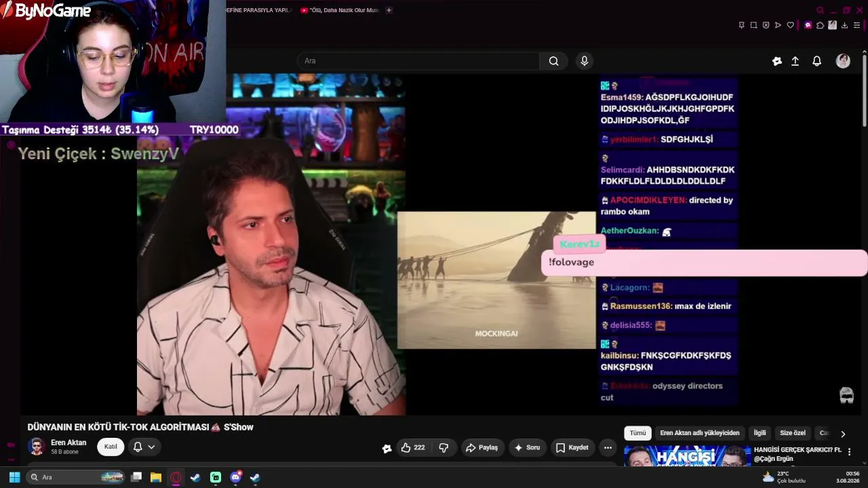868x488 pixels.
Task: Open options for the HANGİSİ GERÇEK ŞARKICI video
Action: click(850, 452)
